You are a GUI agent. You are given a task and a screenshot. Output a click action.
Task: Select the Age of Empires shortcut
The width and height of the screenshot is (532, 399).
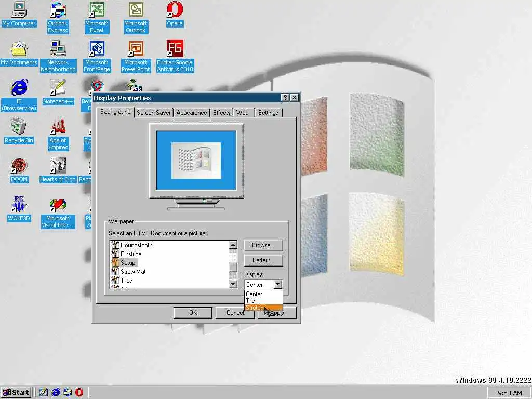click(x=58, y=135)
